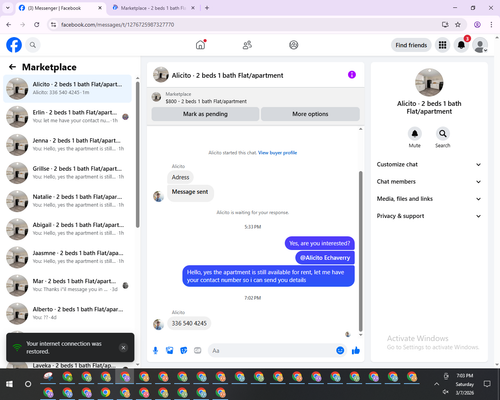Viewport: 500px width, 400px height.
Task: Click the address bar URL
Action: (x=118, y=25)
